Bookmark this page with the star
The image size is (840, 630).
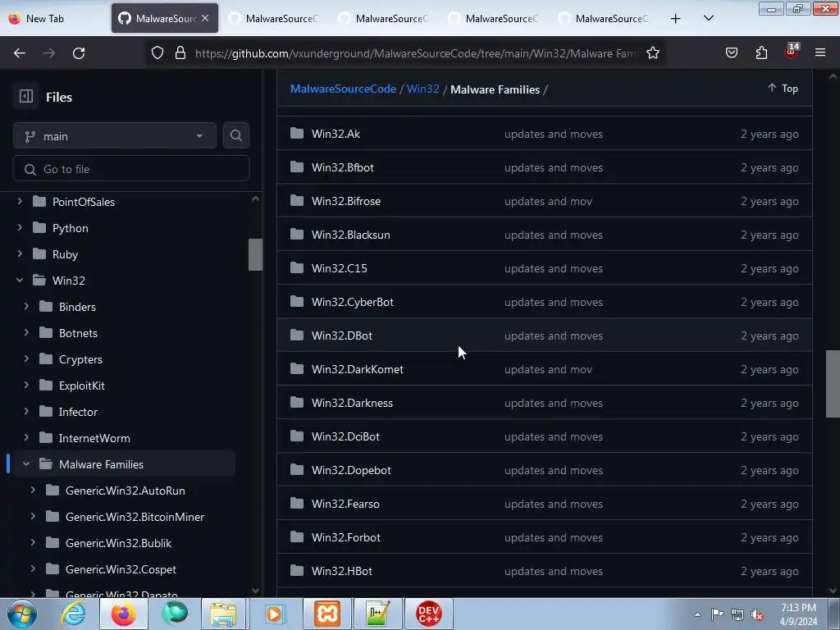point(652,52)
